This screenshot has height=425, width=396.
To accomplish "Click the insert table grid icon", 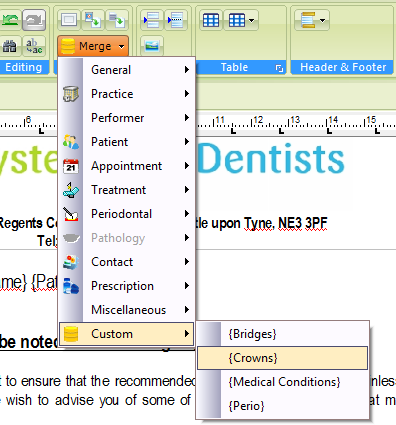I will click(x=211, y=20).
